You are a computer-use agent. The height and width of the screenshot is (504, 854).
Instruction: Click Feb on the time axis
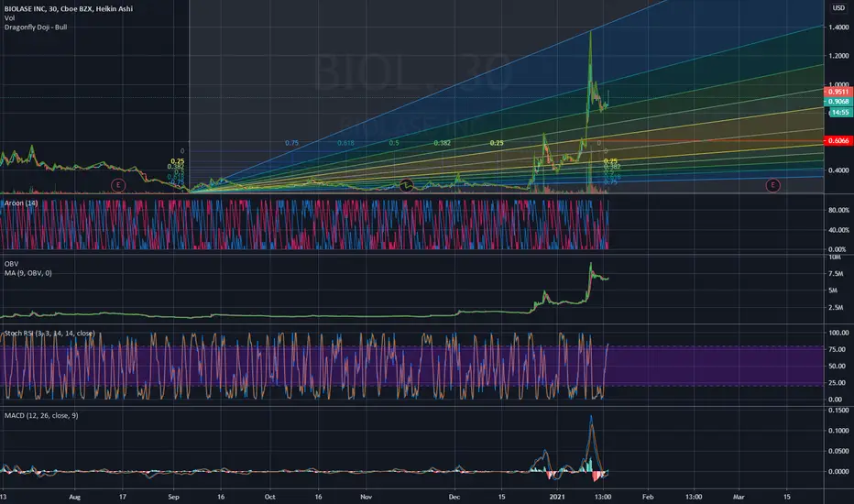click(x=648, y=497)
